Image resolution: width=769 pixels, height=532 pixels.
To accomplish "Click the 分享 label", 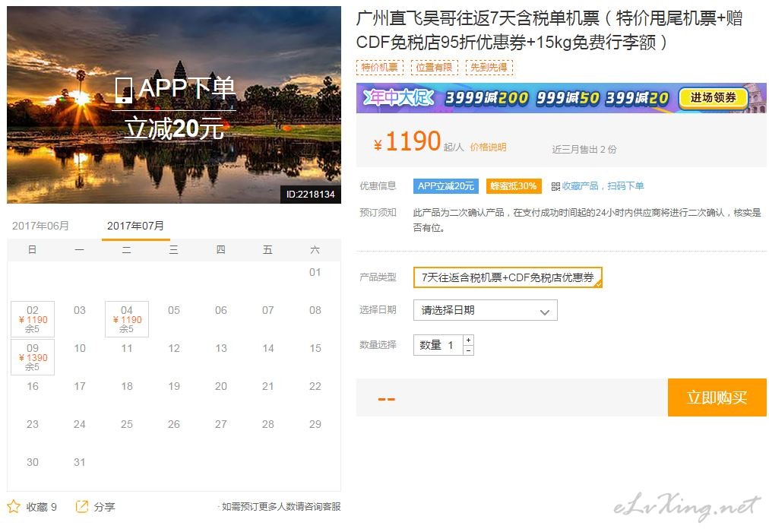I will pos(104,506).
